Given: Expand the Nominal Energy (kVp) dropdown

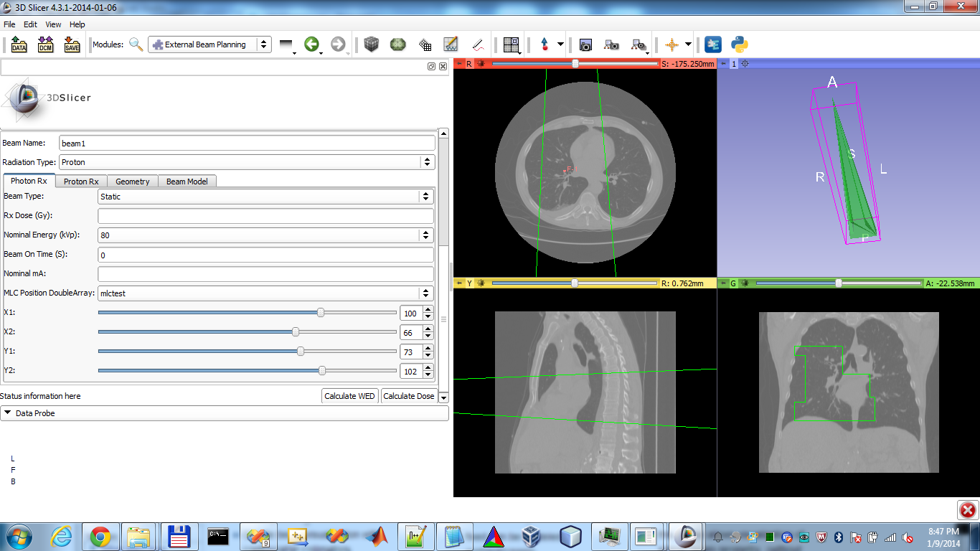Looking at the screenshot, I should point(265,235).
